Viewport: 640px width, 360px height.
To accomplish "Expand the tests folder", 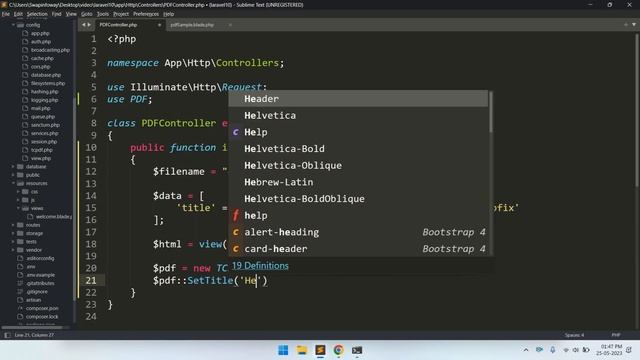I will click(x=13, y=242).
